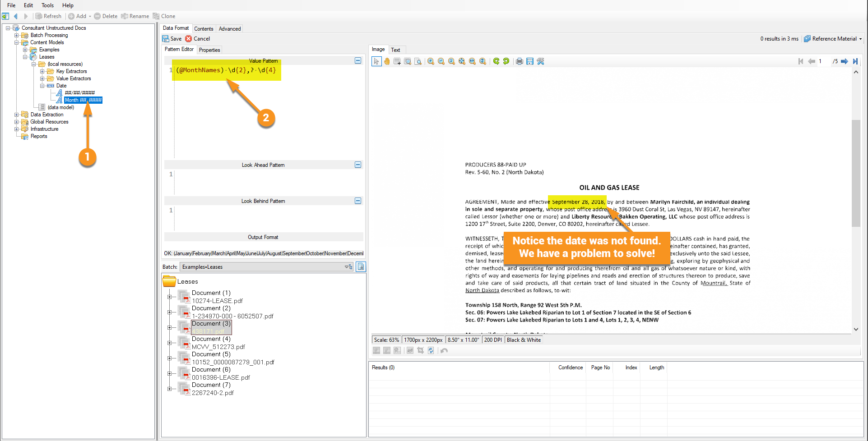Cancel the pattern edits
The image size is (868, 441).
coord(198,39)
